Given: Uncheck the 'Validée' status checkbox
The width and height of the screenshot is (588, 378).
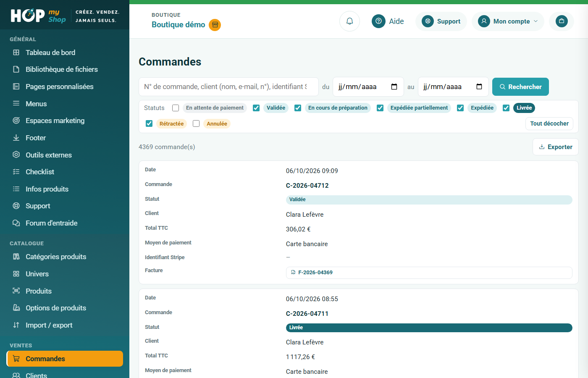Looking at the screenshot, I should pyautogui.click(x=256, y=108).
